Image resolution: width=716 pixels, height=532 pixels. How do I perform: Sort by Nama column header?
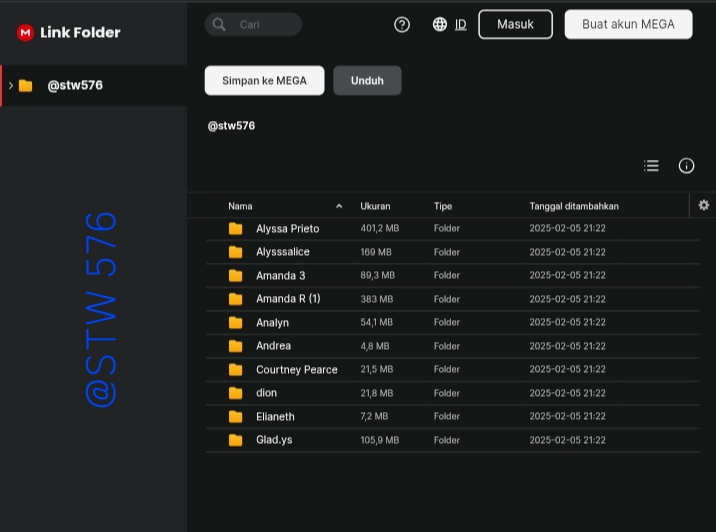click(240, 206)
